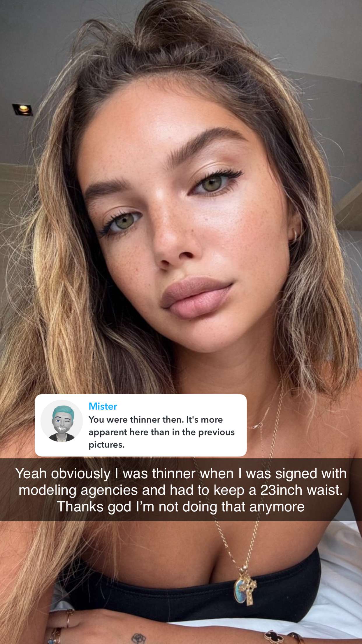Tap the recessed ceiling spotlight in the photo
362x644 pixels.
point(22,109)
